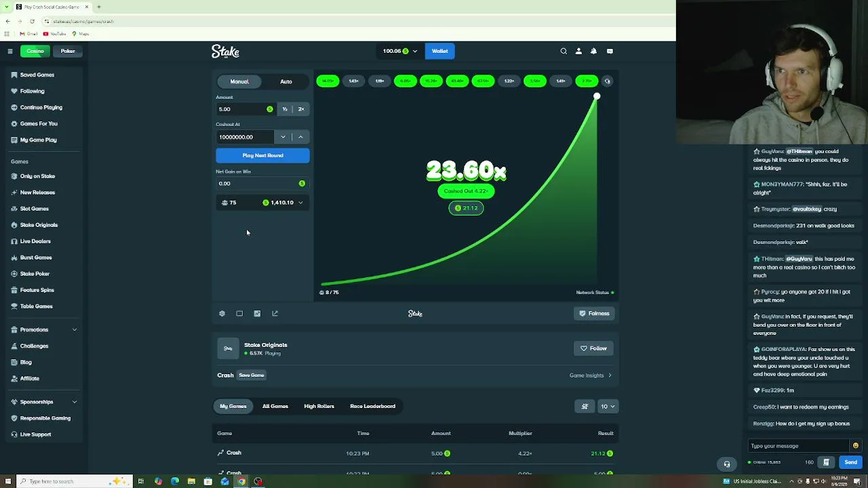The width and height of the screenshot is (868, 488).
Task: Click the 67.56x previous crash result
Action: pos(483,81)
